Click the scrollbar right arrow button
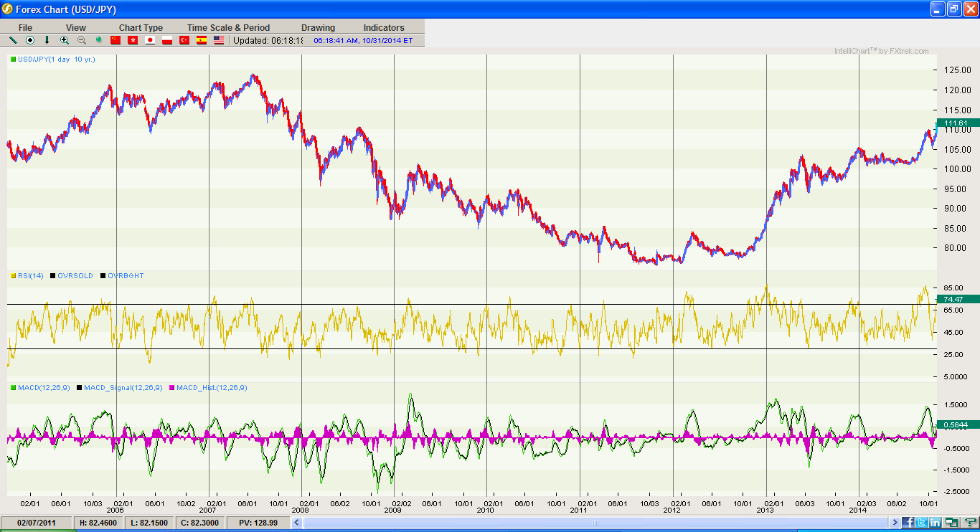Image resolution: width=980 pixels, height=532 pixels. point(893,523)
